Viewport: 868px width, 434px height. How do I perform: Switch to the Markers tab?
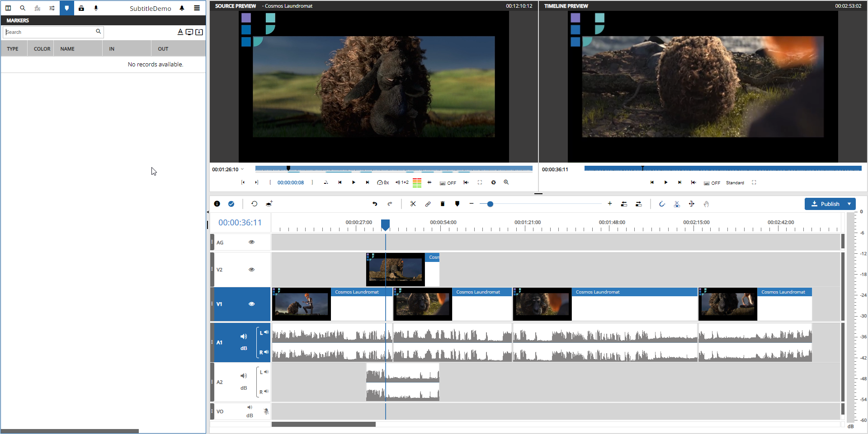pos(66,8)
